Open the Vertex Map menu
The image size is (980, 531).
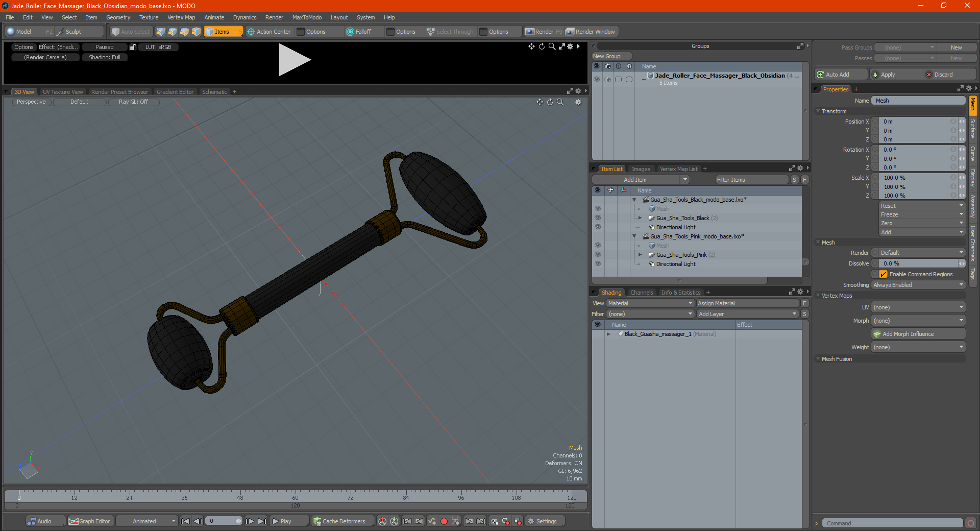181,17
